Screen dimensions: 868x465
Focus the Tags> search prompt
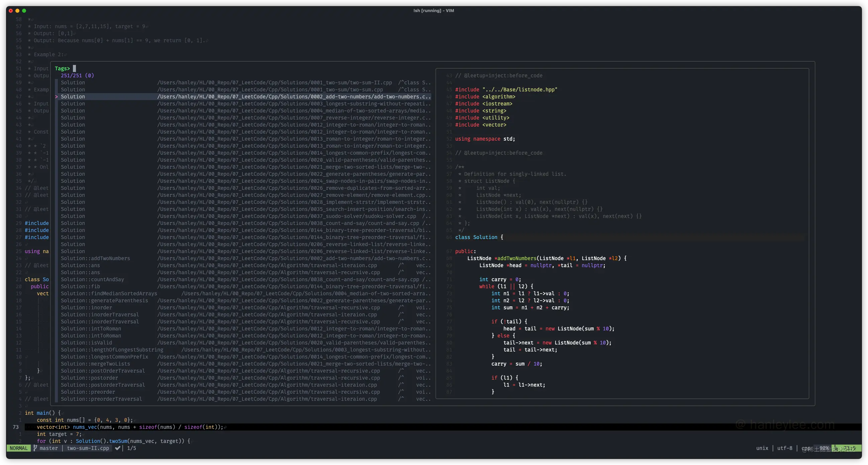pyautogui.click(x=65, y=68)
